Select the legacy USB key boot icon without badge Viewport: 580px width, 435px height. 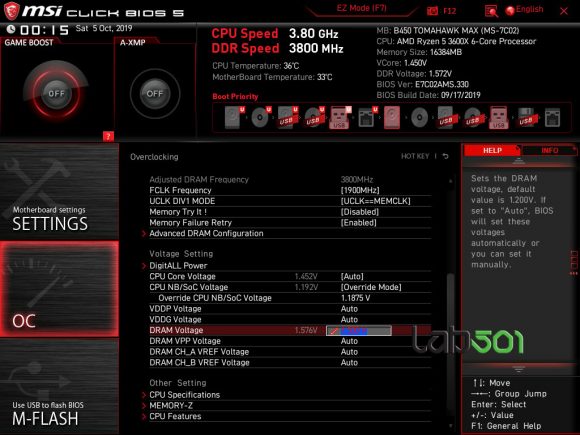(499, 118)
